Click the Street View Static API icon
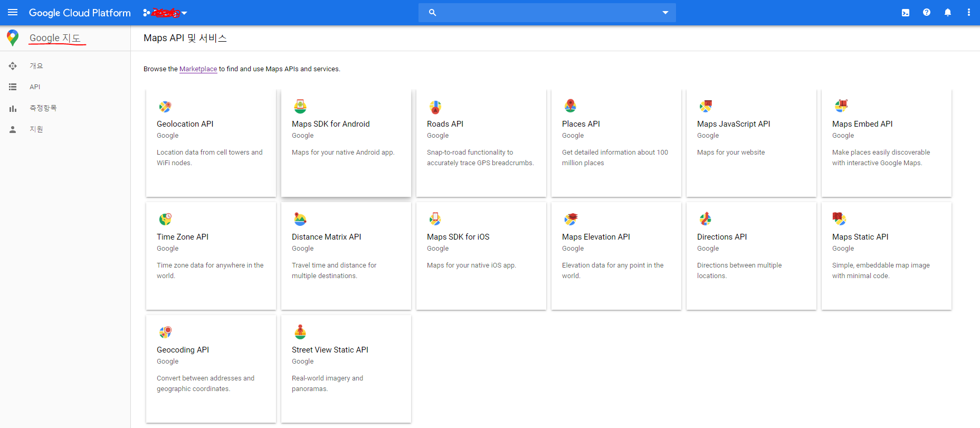The image size is (980, 428). coord(300,332)
